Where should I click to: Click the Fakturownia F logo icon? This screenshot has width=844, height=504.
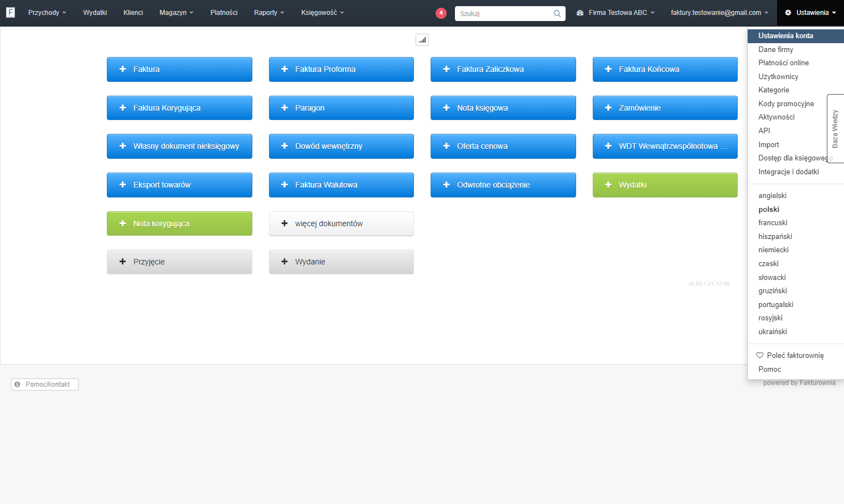11,12
